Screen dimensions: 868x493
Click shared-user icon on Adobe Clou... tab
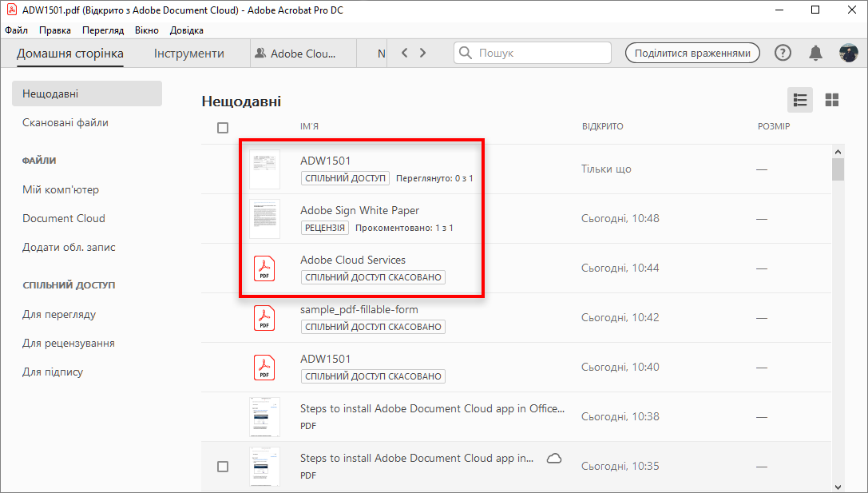[x=260, y=54]
